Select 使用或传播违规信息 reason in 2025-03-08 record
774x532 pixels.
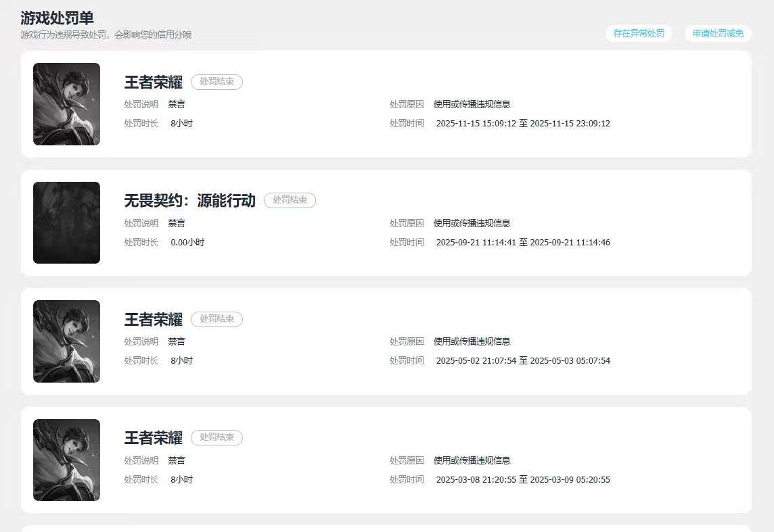(472, 460)
